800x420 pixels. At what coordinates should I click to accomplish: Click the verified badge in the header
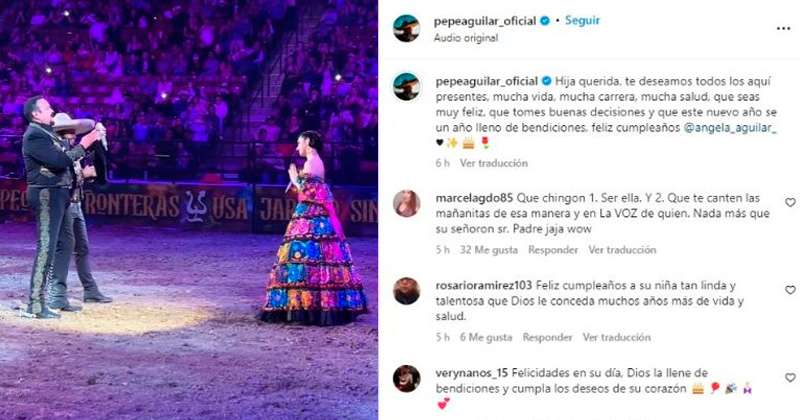click(545, 21)
